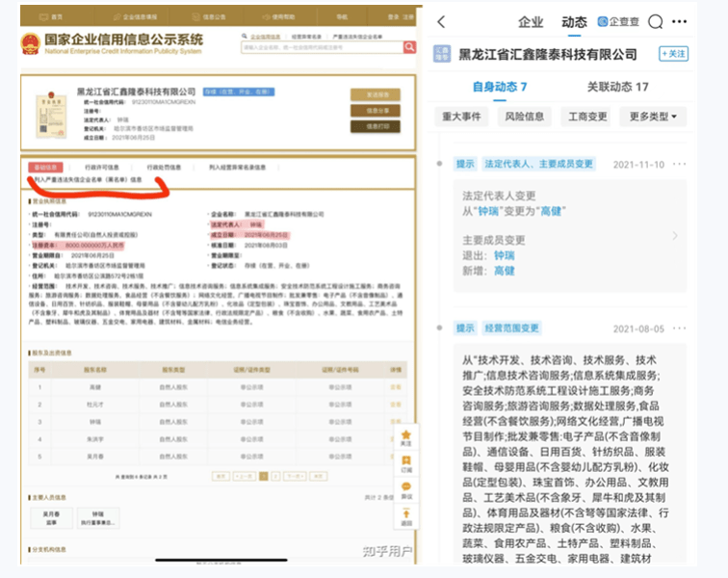The image size is (728, 578).
Task: Click the national emblem logo in the site header
Action: coord(31,43)
